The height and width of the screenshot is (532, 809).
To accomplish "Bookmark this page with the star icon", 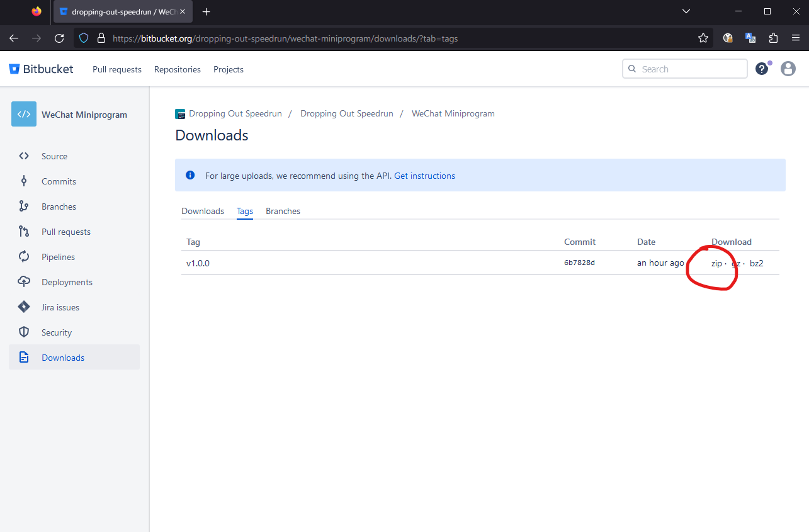I will click(703, 38).
